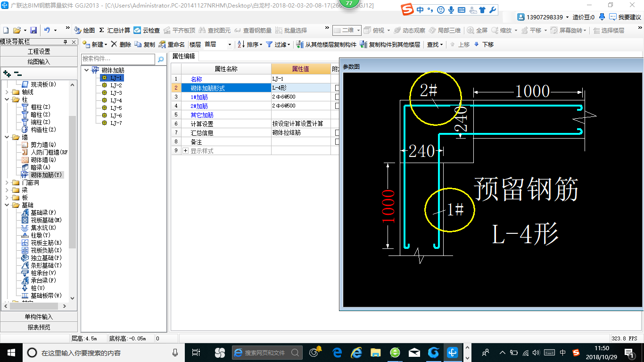Screen dimensions: 644x362
Task: Tick the checkbox in the 2#加筋 row
Action: (x=337, y=106)
